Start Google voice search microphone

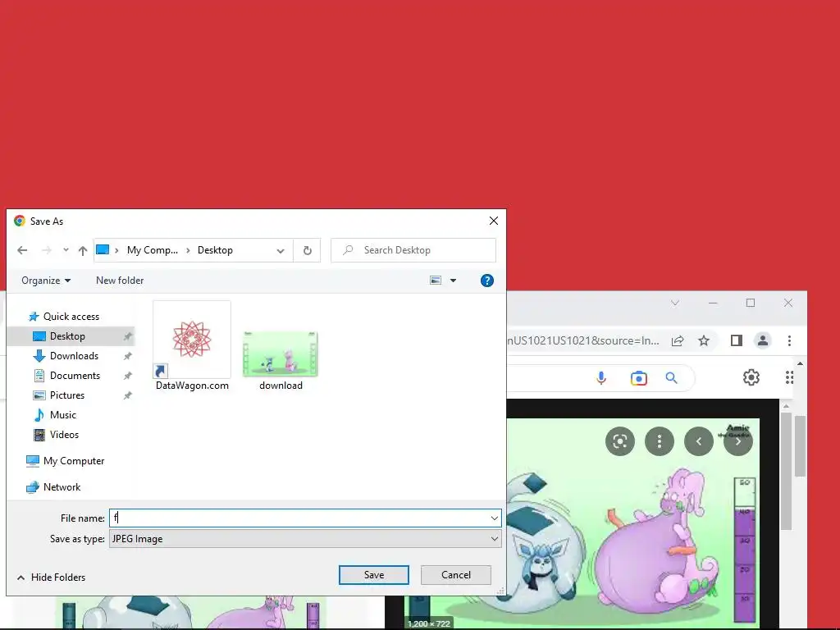coord(601,378)
